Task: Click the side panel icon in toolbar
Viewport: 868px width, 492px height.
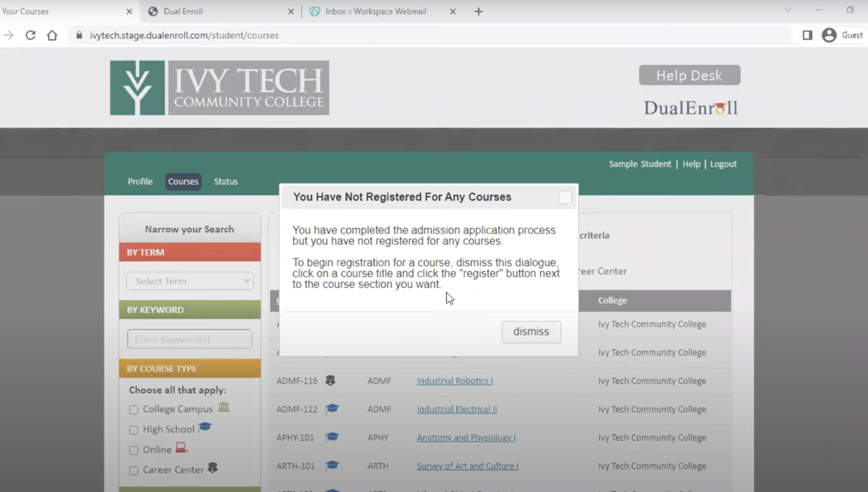Action: 807,35
